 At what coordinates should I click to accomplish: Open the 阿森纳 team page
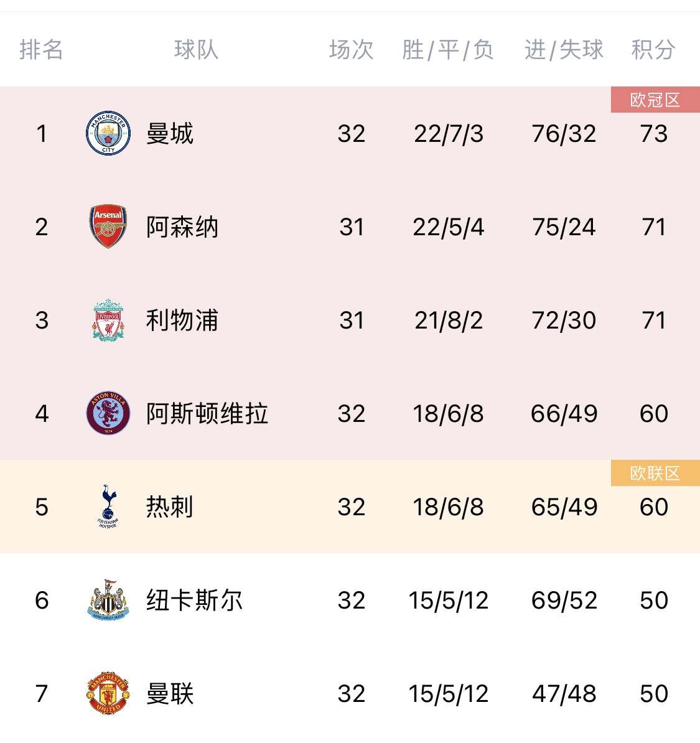182,227
